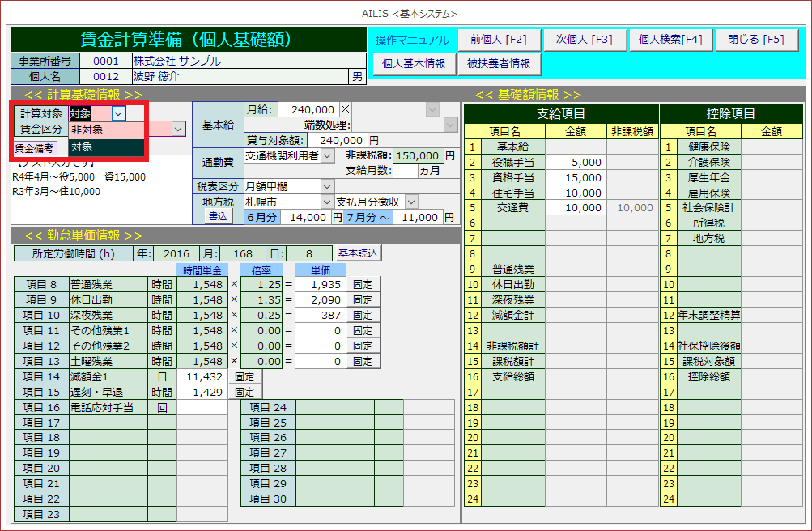
Task: Open the 税表区分 月額甲欄 dropdown
Action: 327,186
